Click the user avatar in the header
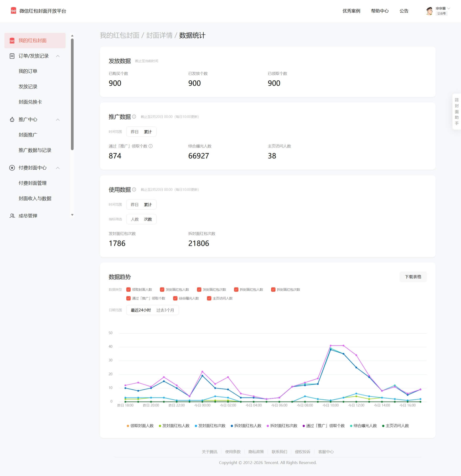The height and width of the screenshot is (476, 461). (429, 11)
